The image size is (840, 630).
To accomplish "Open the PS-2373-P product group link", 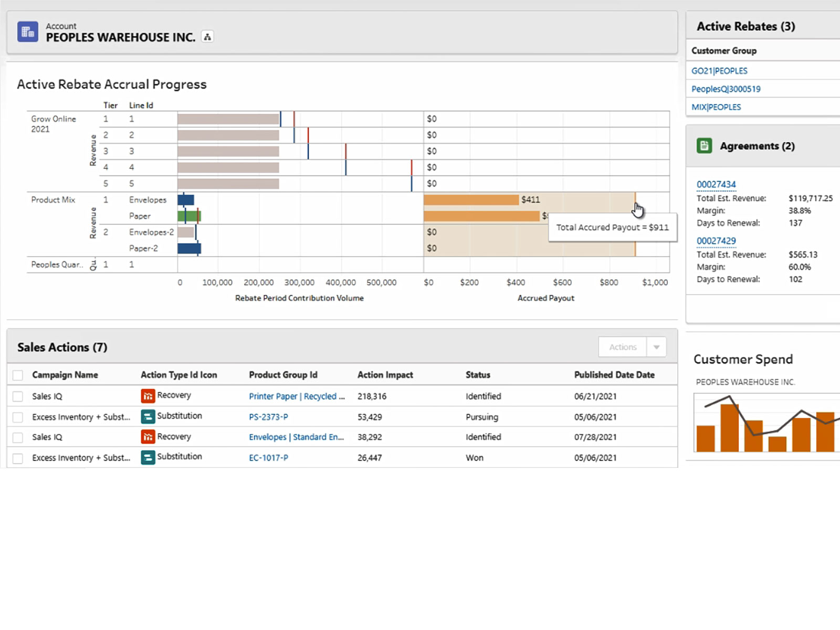I will (268, 417).
